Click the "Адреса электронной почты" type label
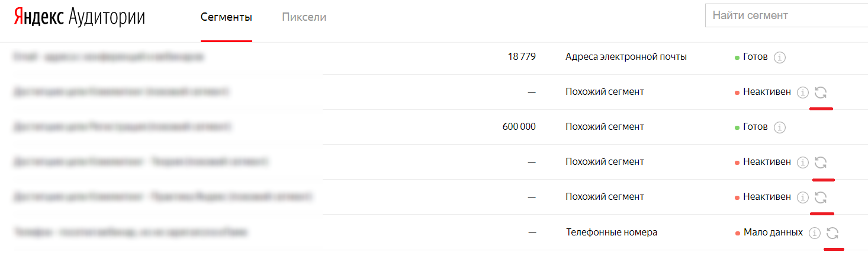Image resolution: width=868 pixels, height=258 pixels. 626,57
